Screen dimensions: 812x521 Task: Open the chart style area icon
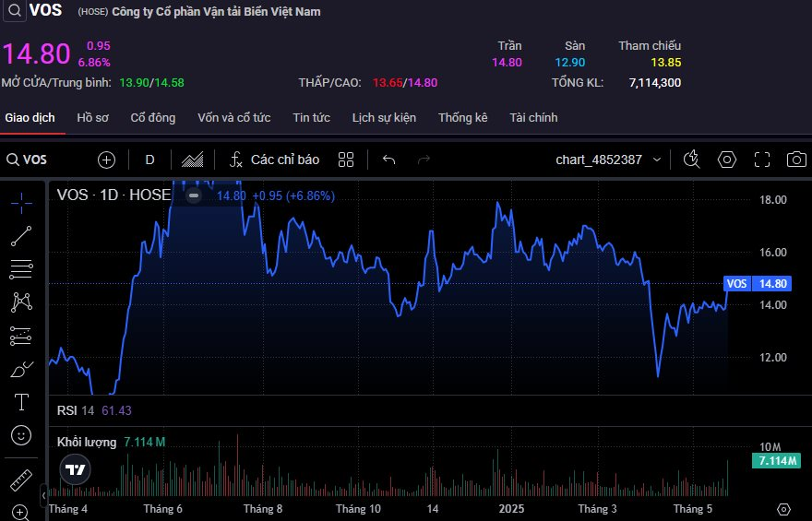[192, 160]
